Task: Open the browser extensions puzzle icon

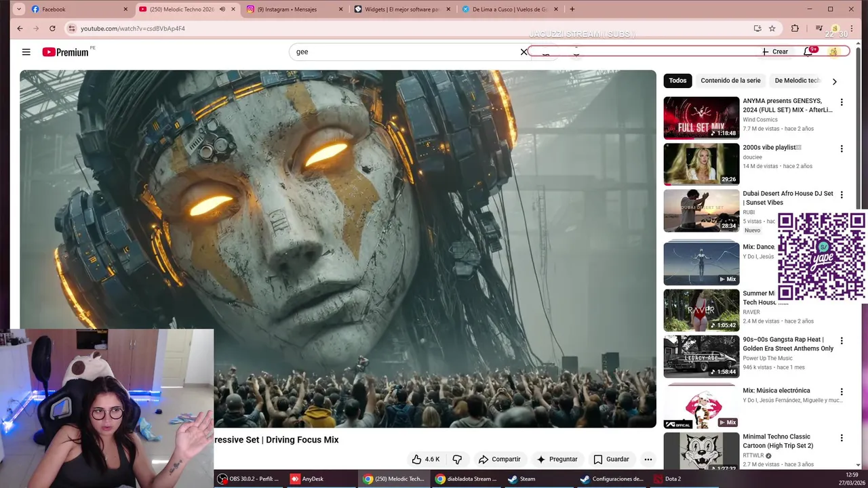Action: click(795, 28)
